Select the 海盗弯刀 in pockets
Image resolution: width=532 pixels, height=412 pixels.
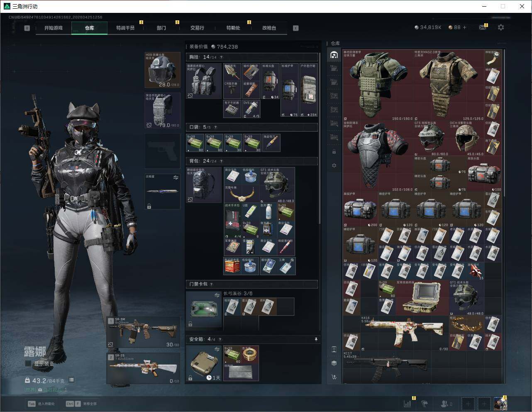click(271, 143)
